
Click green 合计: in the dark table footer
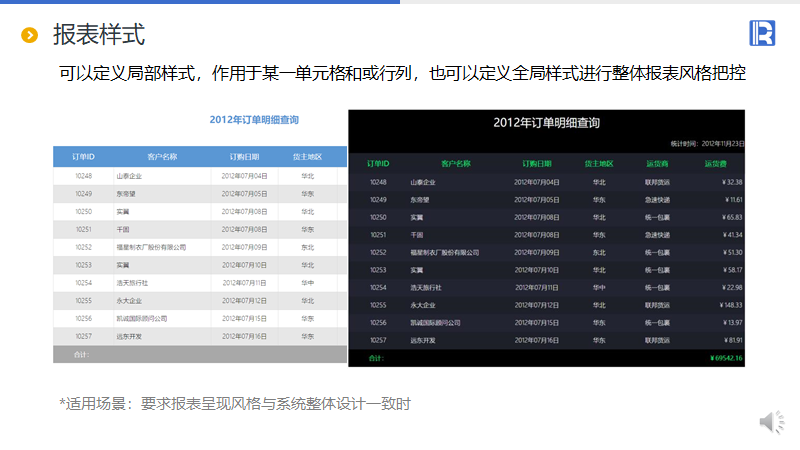point(376,358)
